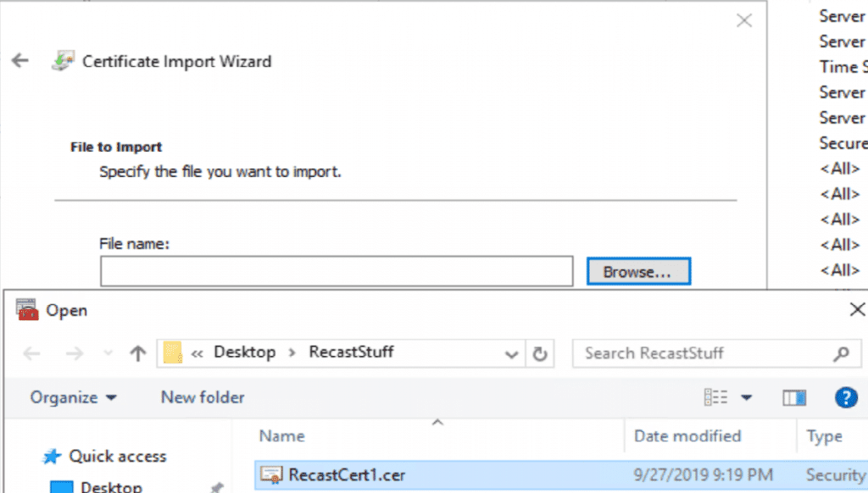Create a New folder
The width and height of the screenshot is (868, 493).
click(x=202, y=397)
